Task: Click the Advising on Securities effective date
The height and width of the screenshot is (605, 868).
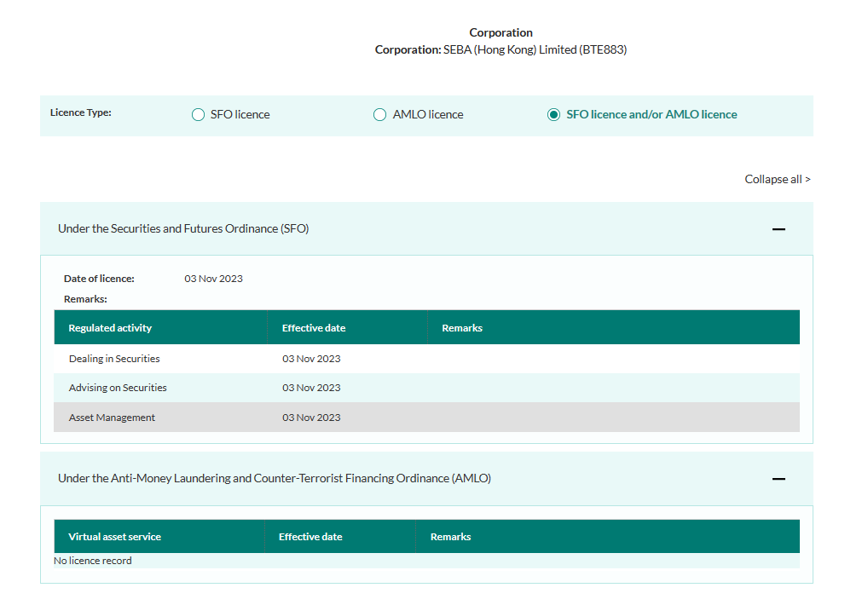Action: point(311,388)
